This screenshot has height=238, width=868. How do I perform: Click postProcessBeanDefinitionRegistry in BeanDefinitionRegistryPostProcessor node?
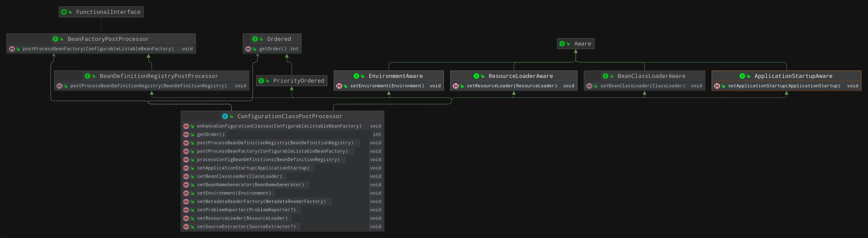coord(148,86)
